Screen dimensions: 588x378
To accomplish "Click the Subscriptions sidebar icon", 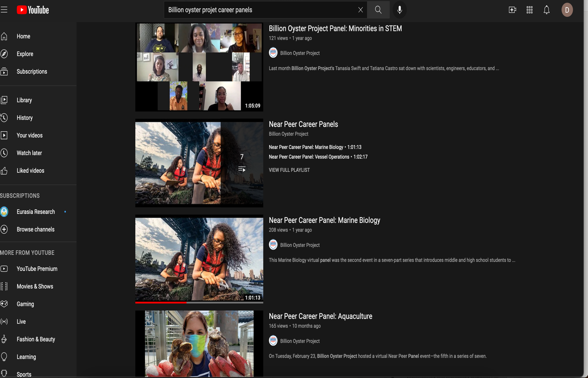I will click(4, 72).
